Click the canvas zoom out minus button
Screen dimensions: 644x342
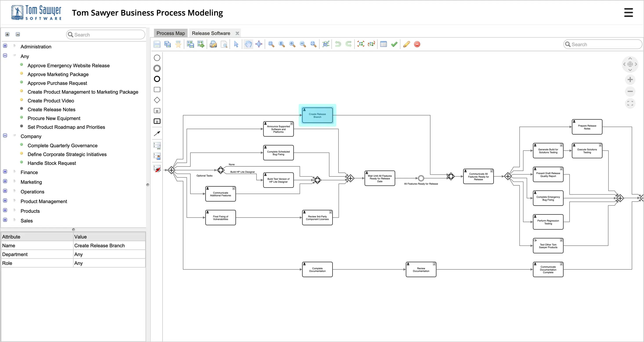630,92
